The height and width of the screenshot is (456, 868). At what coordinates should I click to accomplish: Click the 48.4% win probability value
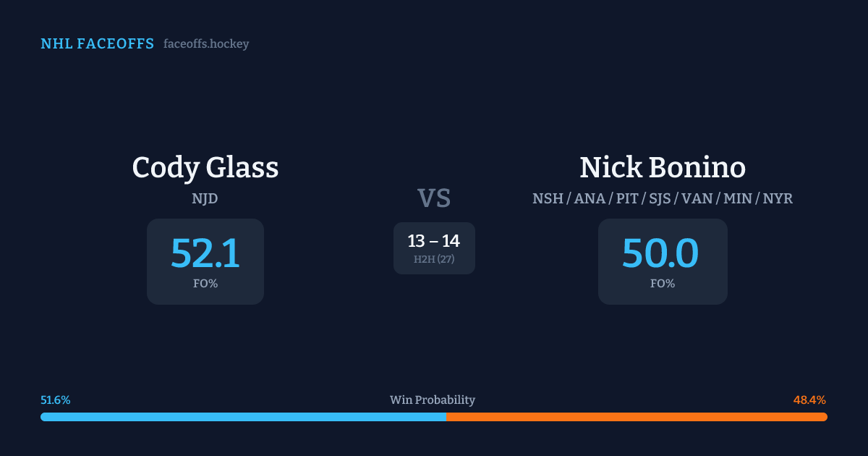pos(809,400)
